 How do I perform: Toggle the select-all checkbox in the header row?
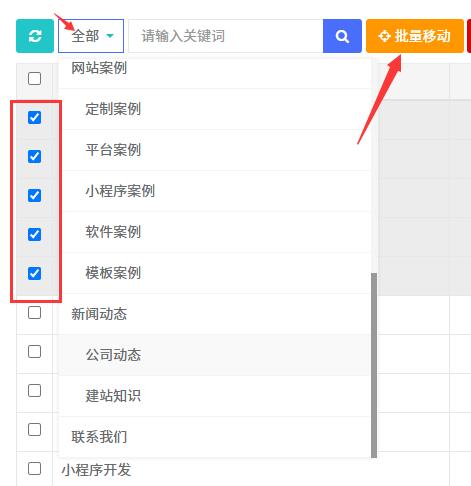click(x=35, y=79)
